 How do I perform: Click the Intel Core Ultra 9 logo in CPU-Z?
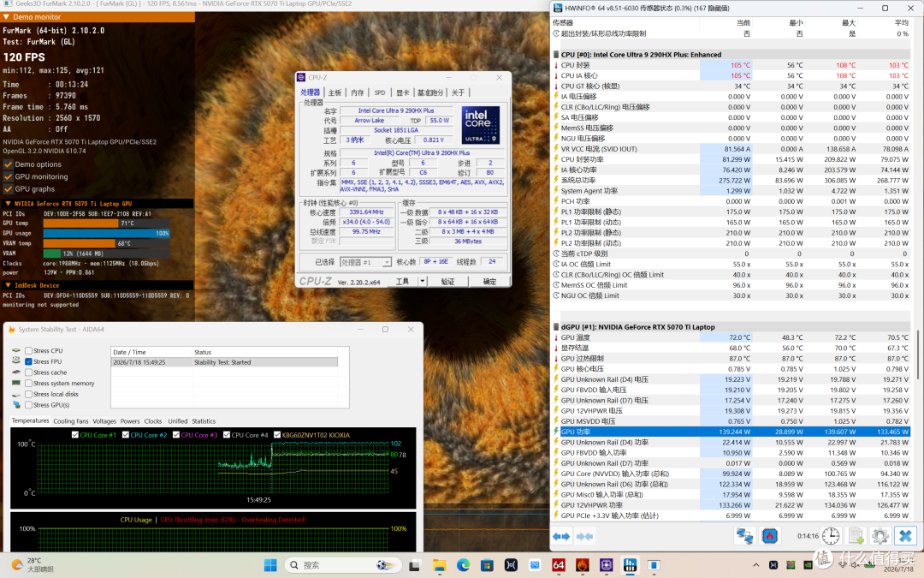[480, 125]
